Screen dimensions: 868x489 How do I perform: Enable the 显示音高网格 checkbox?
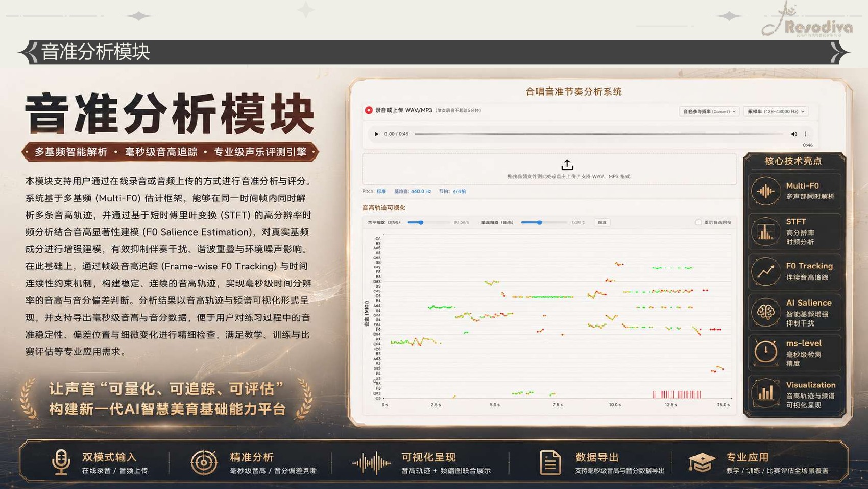(x=698, y=222)
